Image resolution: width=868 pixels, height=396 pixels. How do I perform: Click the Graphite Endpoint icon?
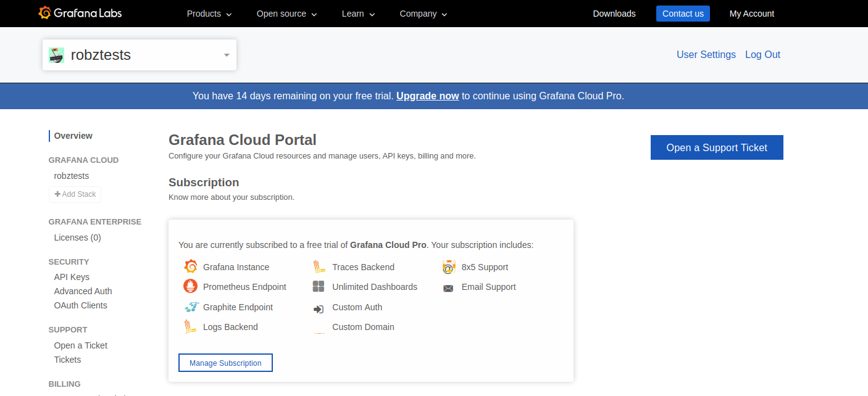point(191,307)
